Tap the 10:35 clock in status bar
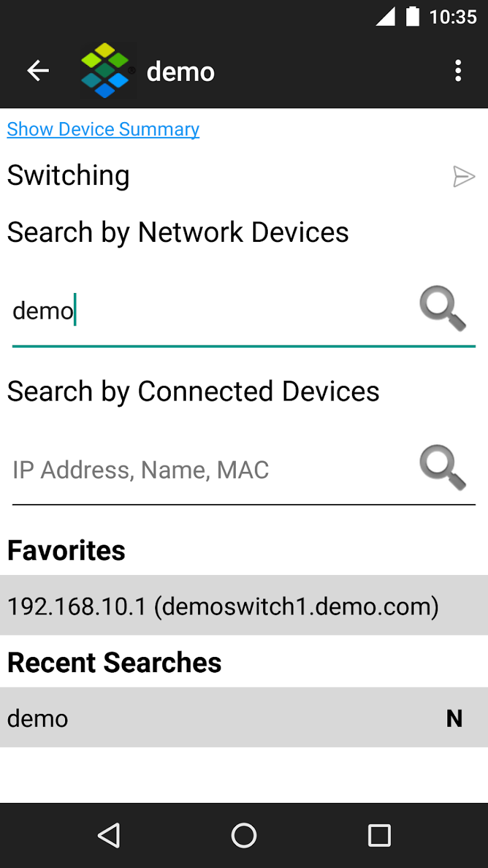The height and width of the screenshot is (868, 488). coord(453,17)
